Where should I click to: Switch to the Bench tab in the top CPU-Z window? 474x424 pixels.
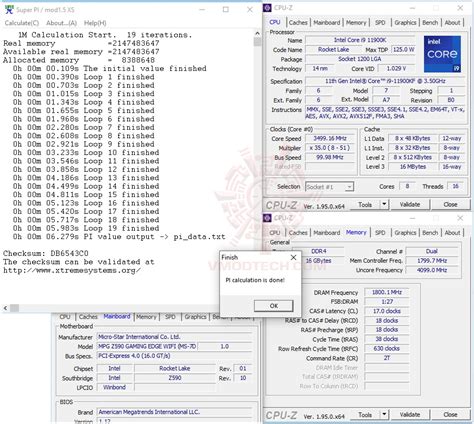coord(430,22)
